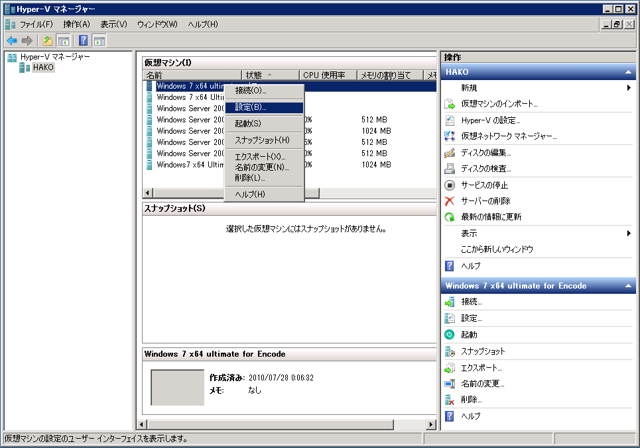Open the ヘルプ(H) menu in menu bar
The width and height of the screenshot is (640, 448).
coord(203,24)
